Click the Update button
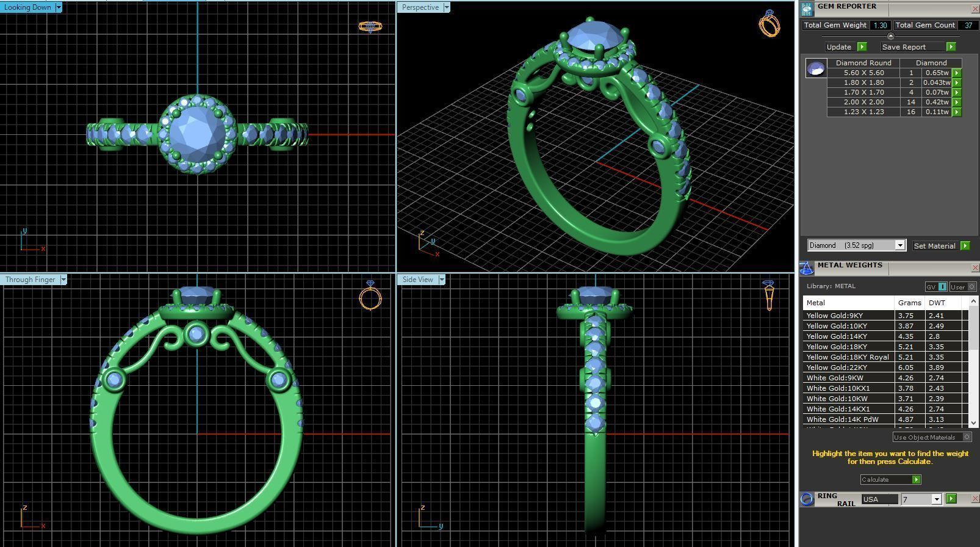This screenshot has width=980, height=547. pyautogui.click(x=839, y=47)
